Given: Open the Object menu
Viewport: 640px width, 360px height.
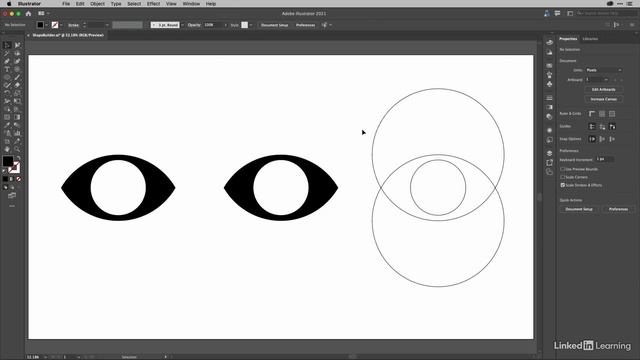Looking at the screenshot, I should tap(97, 4).
